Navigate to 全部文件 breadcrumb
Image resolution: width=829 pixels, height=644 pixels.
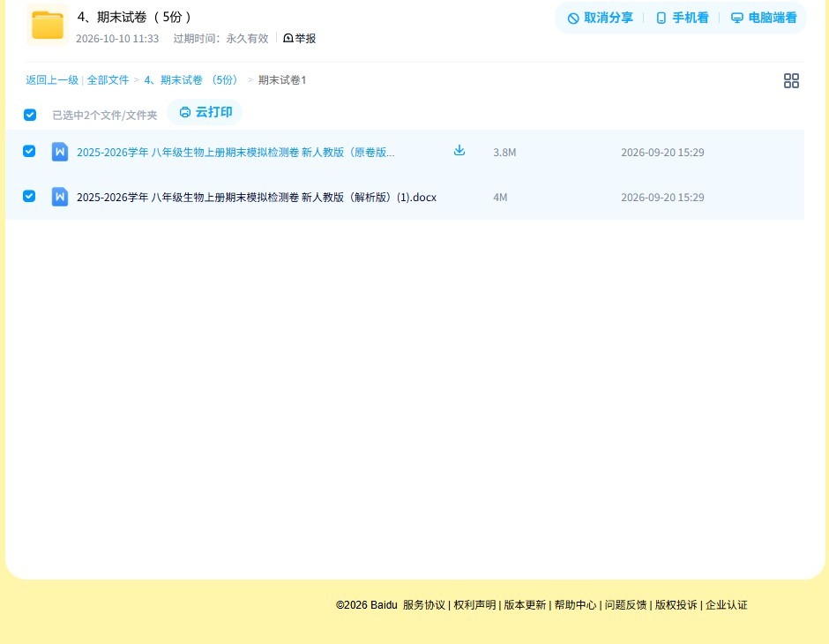tap(108, 80)
